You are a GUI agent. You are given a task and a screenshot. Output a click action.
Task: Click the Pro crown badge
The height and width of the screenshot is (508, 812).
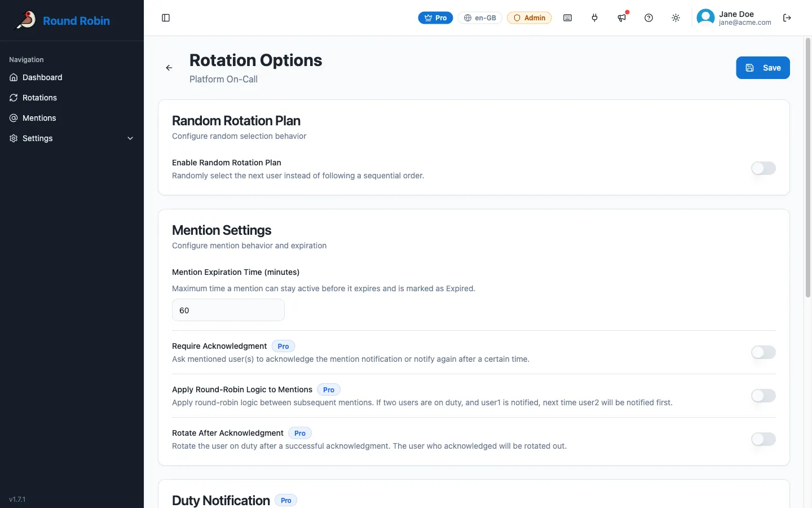tap(435, 18)
